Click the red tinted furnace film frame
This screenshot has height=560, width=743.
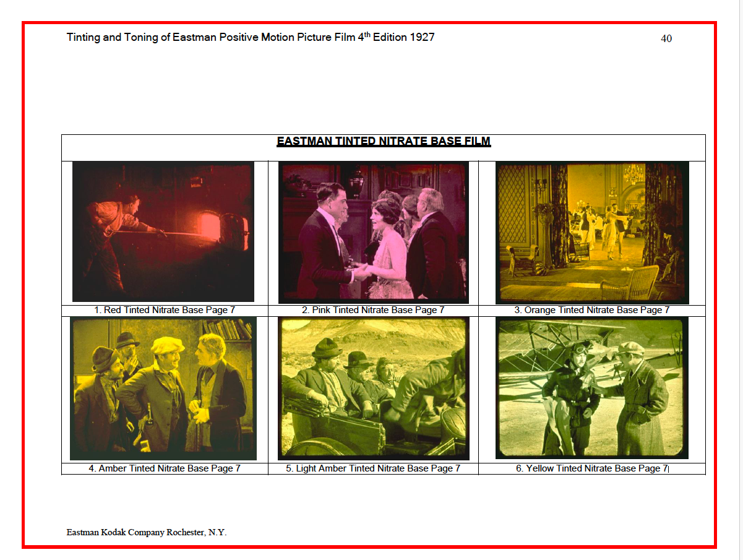[163, 231]
